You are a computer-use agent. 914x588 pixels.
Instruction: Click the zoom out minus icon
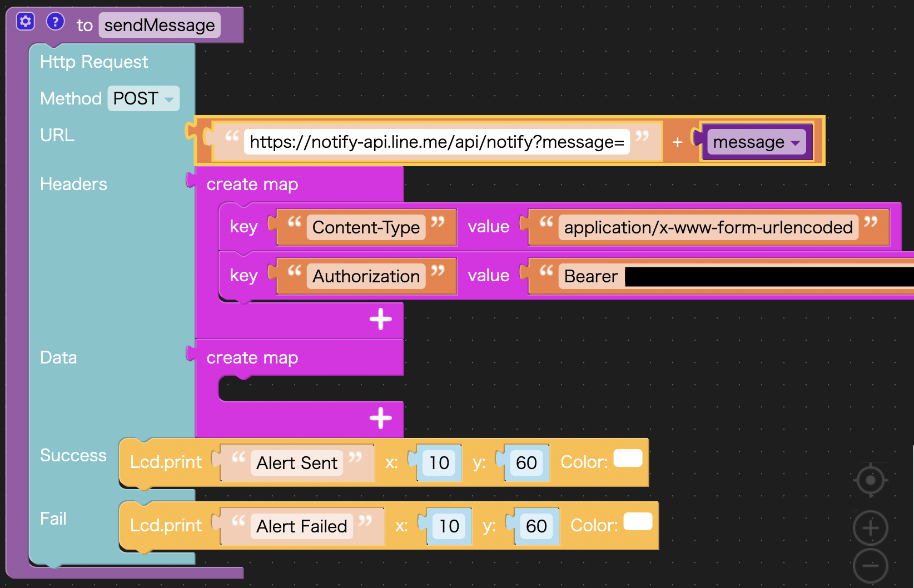pos(870,566)
